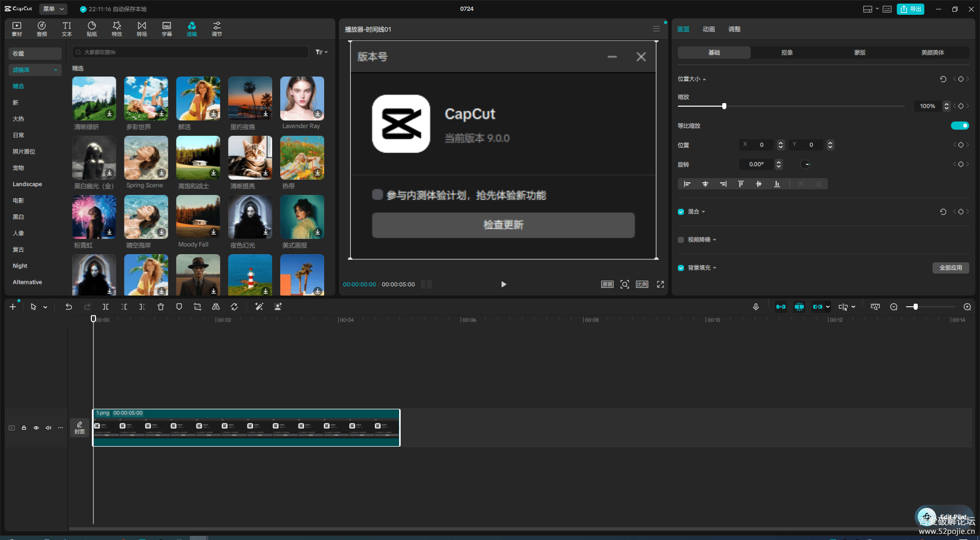Open the filter sort dropdown beside search
The width and height of the screenshot is (980, 540).
click(322, 52)
